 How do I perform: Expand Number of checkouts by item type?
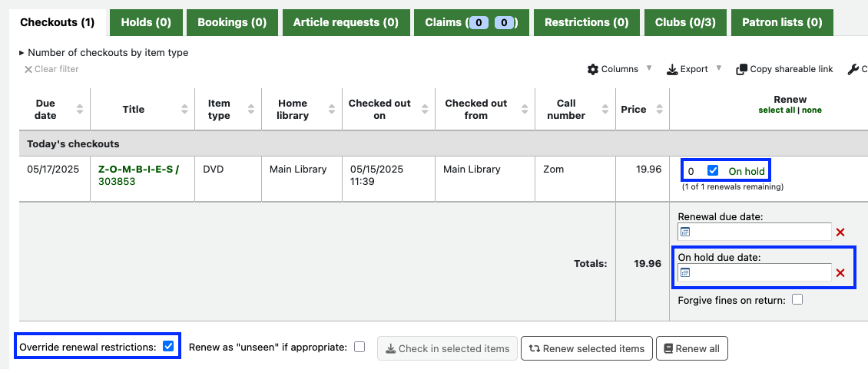coord(104,53)
